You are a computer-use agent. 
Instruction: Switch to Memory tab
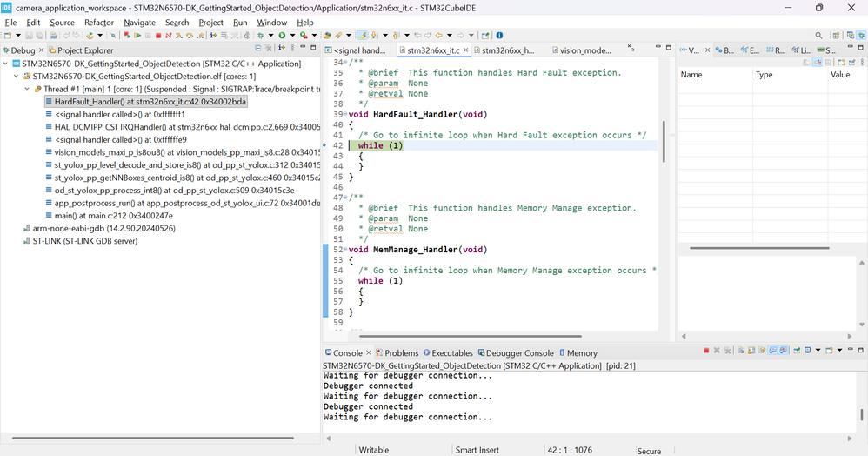point(578,353)
